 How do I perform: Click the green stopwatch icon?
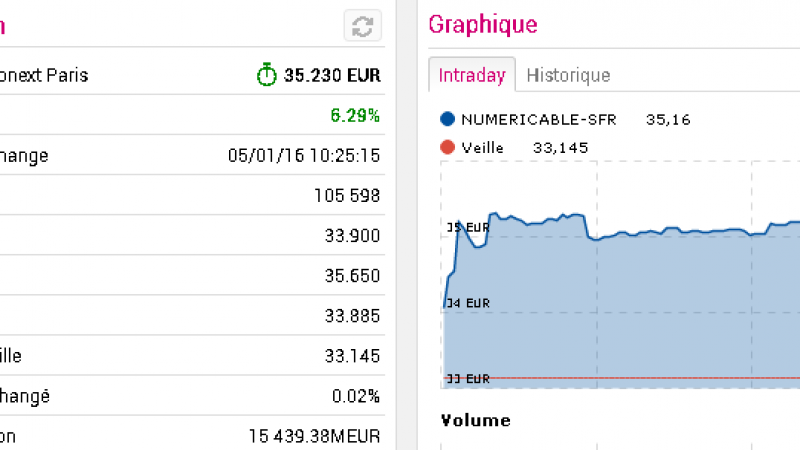click(x=266, y=75)
